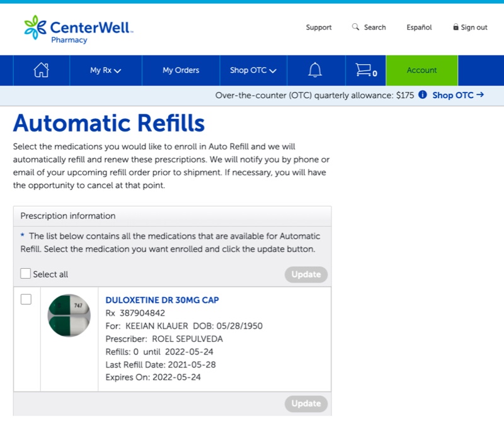
Task: Expand the My Rx dropdown menu
Action: click(x=105, y=70)
